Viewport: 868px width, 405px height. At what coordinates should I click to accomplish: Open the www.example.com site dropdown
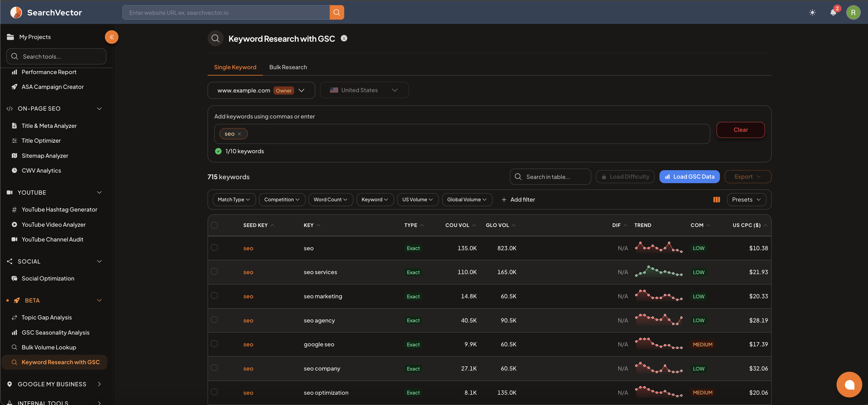pyautogui.click(x=261, y=90)
